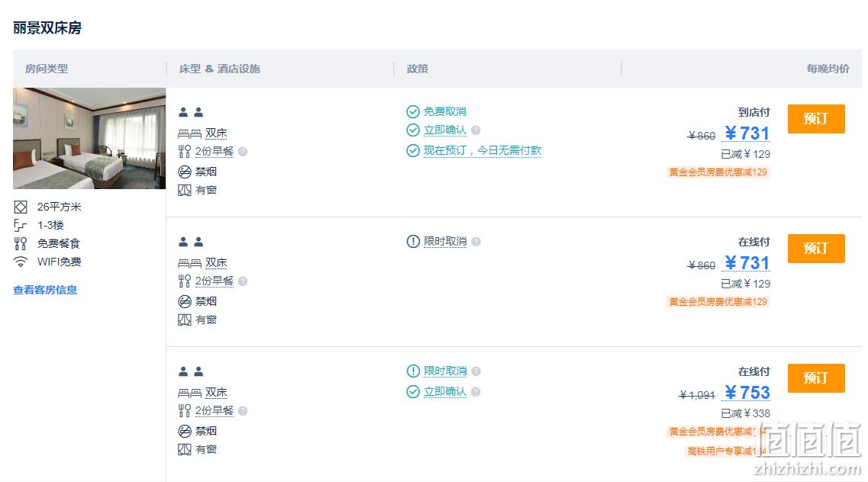Click the help icon next to 立即确认 in first row

476,130
